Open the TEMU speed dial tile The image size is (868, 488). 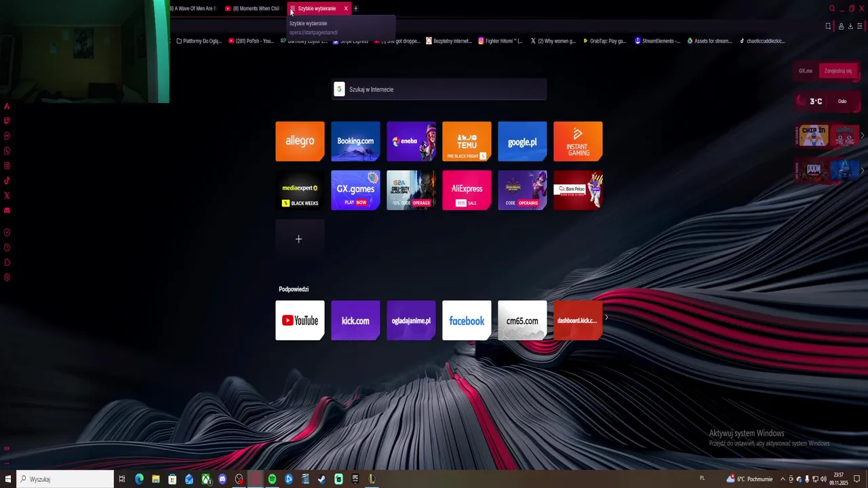[467, 141]
